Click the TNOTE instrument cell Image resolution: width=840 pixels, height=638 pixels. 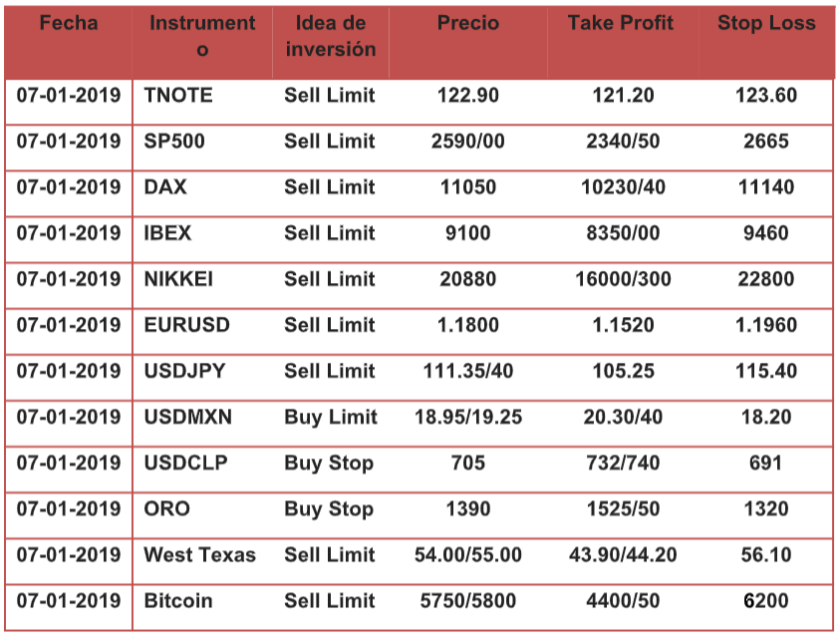tap(178, 96)
